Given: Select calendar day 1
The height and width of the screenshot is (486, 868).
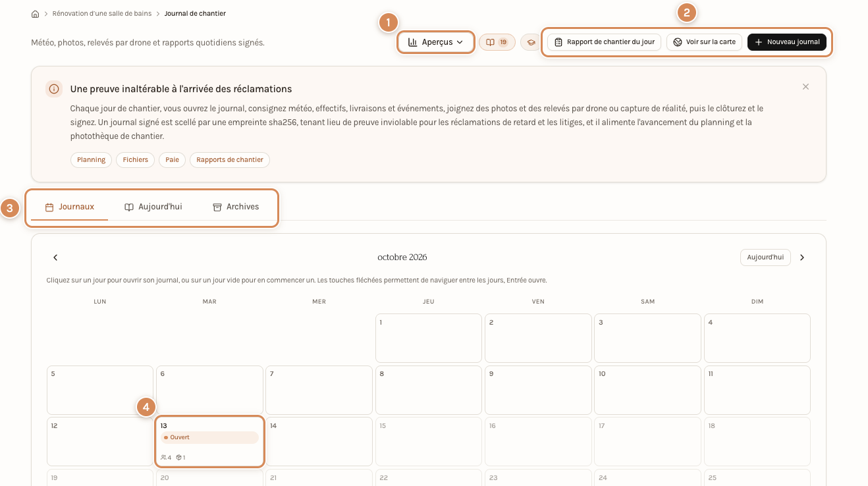Looking at the screenshot, I should click(x=429, y=338).
